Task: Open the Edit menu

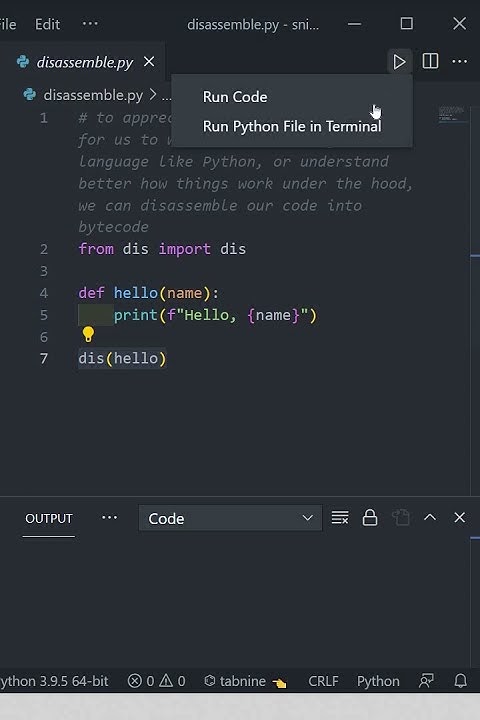Action: click(x=47, y=24)
